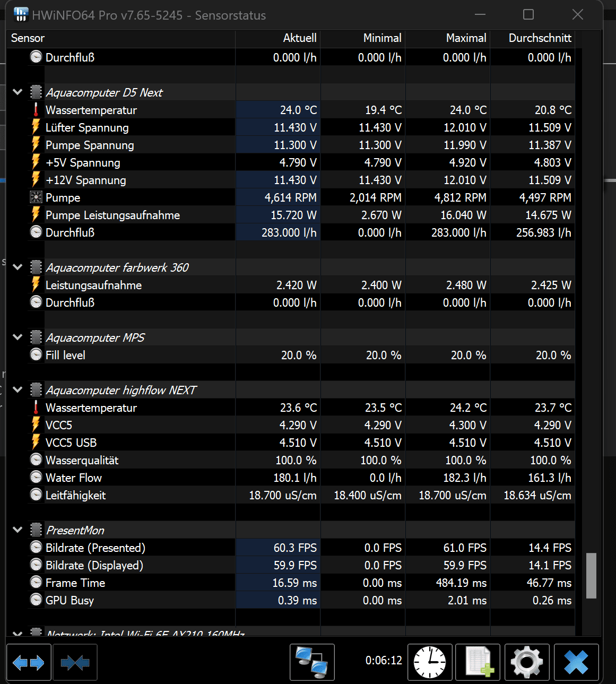The image size is (616, 684).
Task: Click the Durchschnitt column header
Action: pyautogui.click(x=533, y=38)
